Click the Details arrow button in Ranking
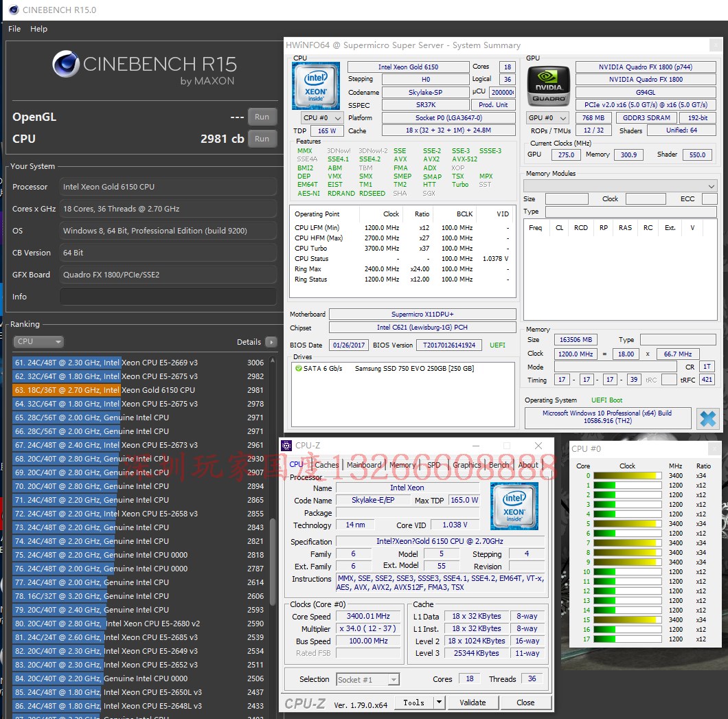The height and width of the screenshot is (719, 728). point(271,342)
